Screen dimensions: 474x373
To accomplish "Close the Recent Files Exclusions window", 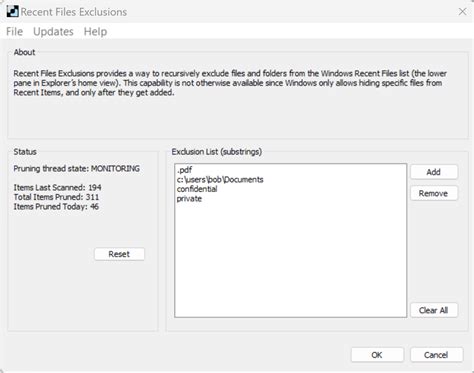I will click(x=462, y=12).
